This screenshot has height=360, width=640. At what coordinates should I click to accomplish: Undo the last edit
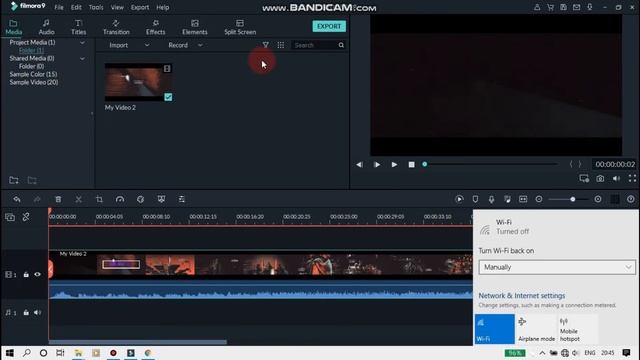point(17,199)
